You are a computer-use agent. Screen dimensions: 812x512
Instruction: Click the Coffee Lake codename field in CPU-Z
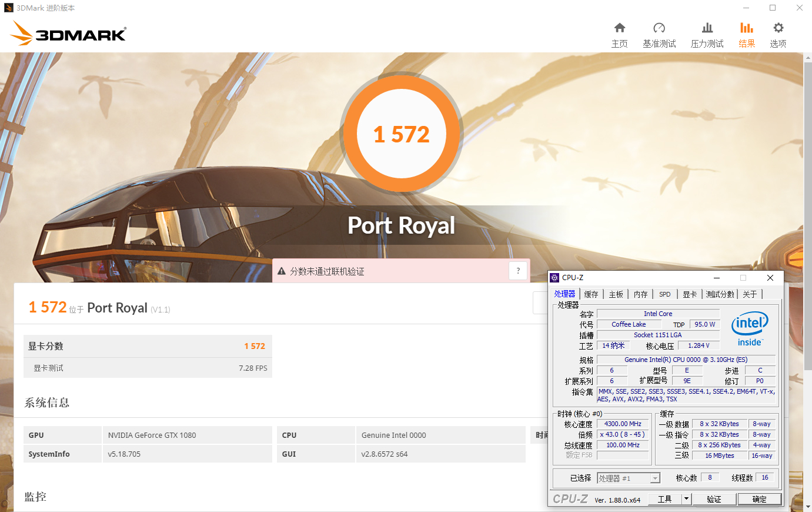click(x=629, y=324)
